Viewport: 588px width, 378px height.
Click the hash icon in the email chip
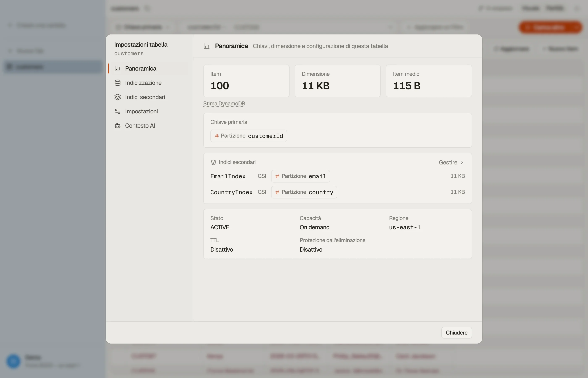point(277,176)
